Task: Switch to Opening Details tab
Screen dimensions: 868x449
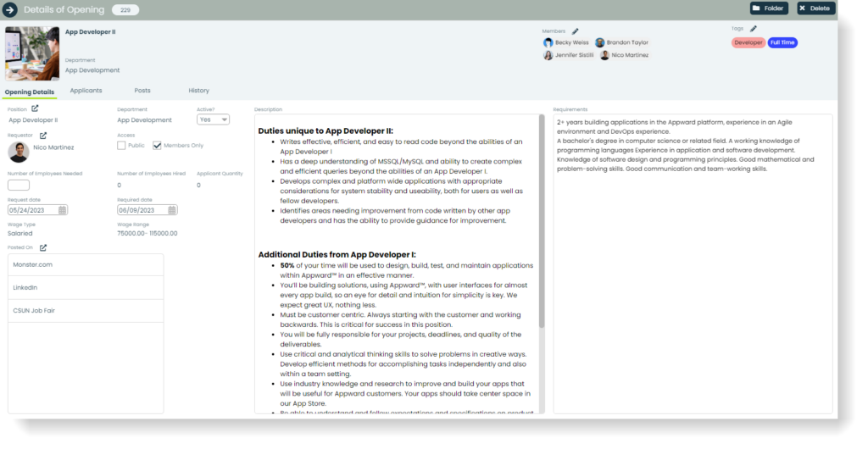Action: pos(30,91)
